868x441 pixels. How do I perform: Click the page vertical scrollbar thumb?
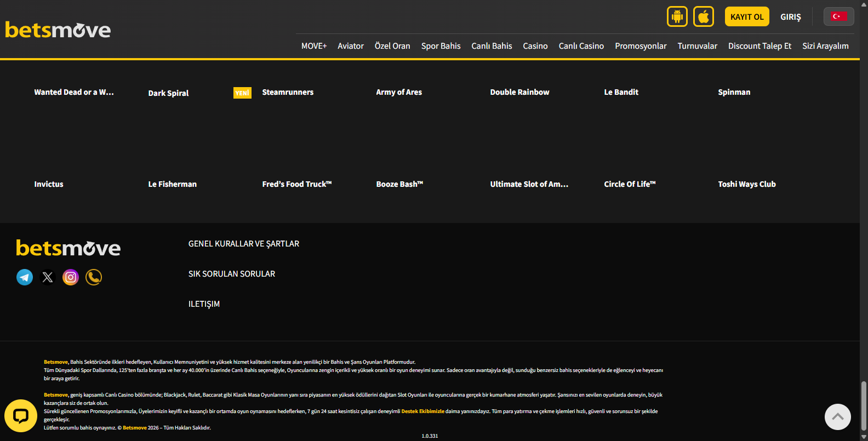pyautogui.click(x=864, y=405)
